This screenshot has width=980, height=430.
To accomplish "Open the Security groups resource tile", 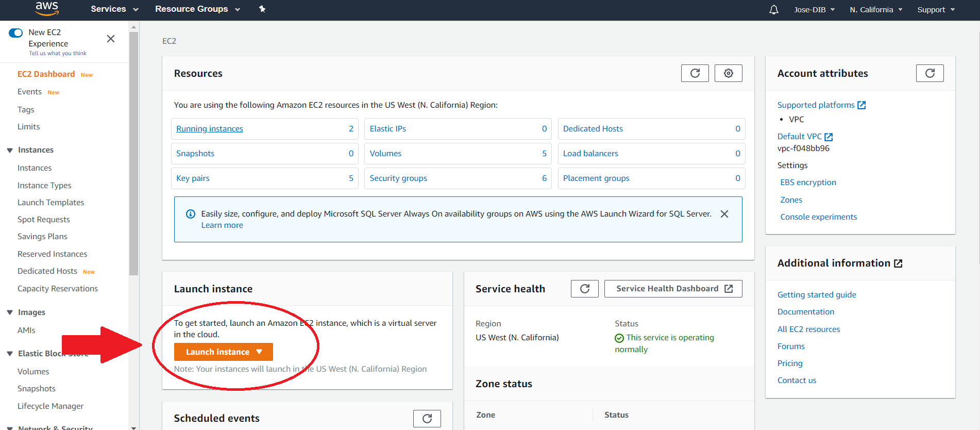I will pyautogui.click(x=458, y=178).
